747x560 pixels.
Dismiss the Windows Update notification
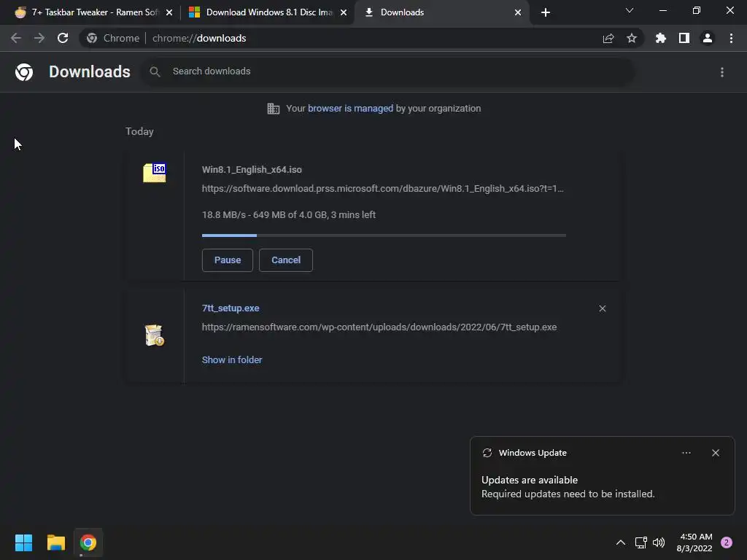[x=716, y=453]
